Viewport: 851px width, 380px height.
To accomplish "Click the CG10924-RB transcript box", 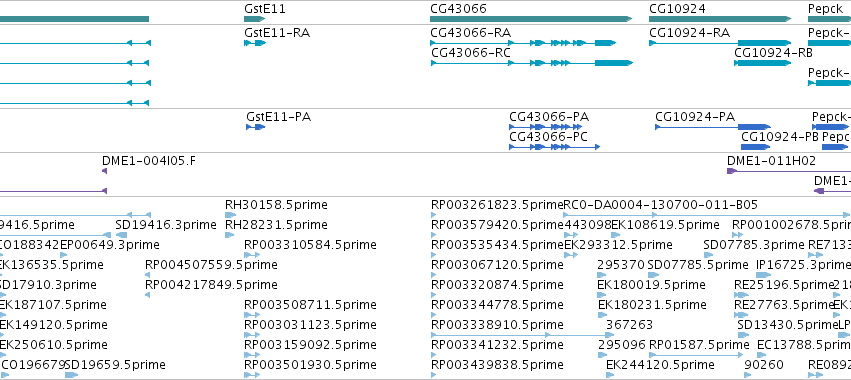I will (x=763, y=63).
